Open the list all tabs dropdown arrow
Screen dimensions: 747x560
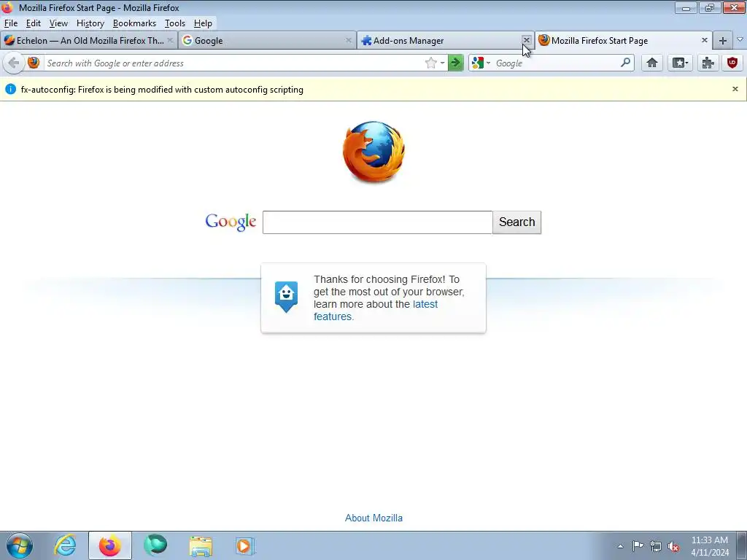pos(740,40)
